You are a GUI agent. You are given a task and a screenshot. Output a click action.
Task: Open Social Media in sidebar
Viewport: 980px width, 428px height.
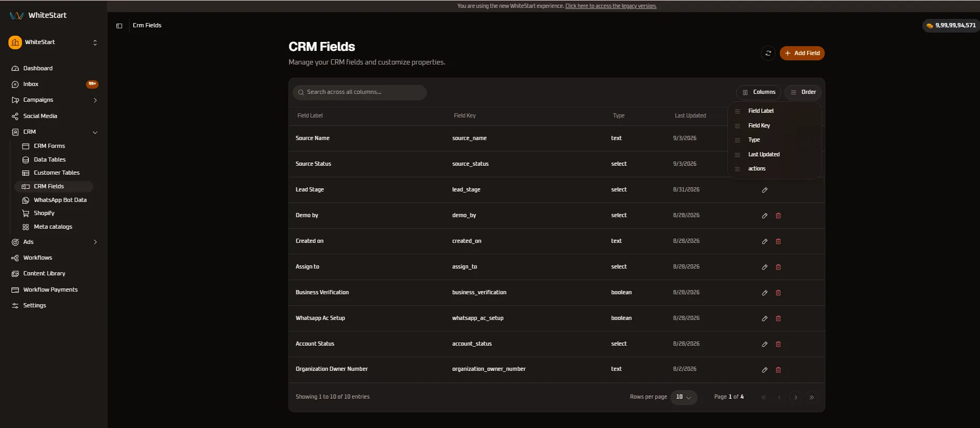pyautogui.click(x=40, y=116)
